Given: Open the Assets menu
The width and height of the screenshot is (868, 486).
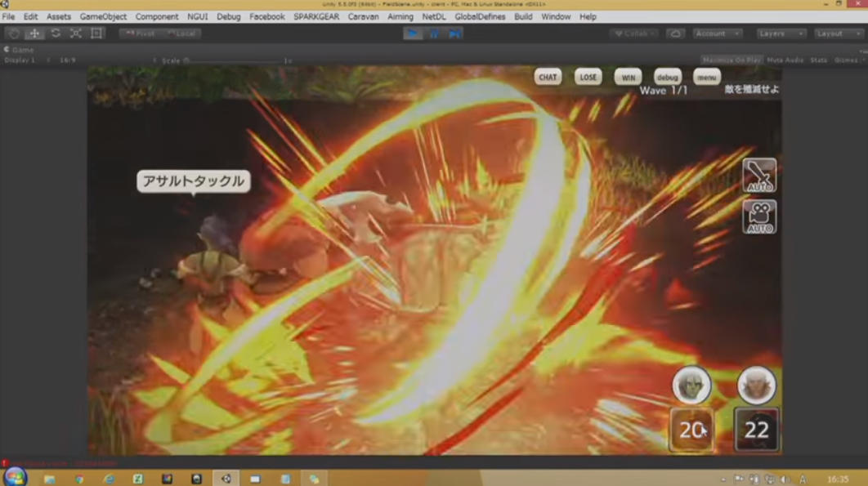Looking at the screenshot, I should click(59, 16).
